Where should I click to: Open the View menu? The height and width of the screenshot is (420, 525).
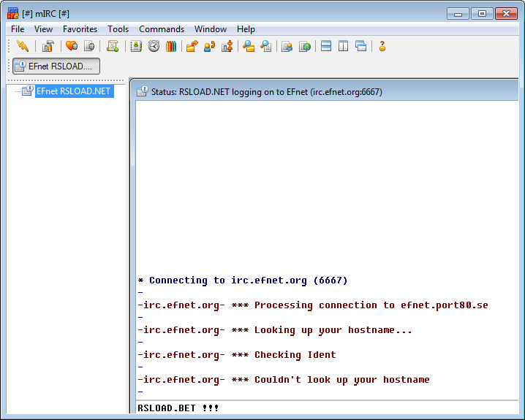(44, 29)
